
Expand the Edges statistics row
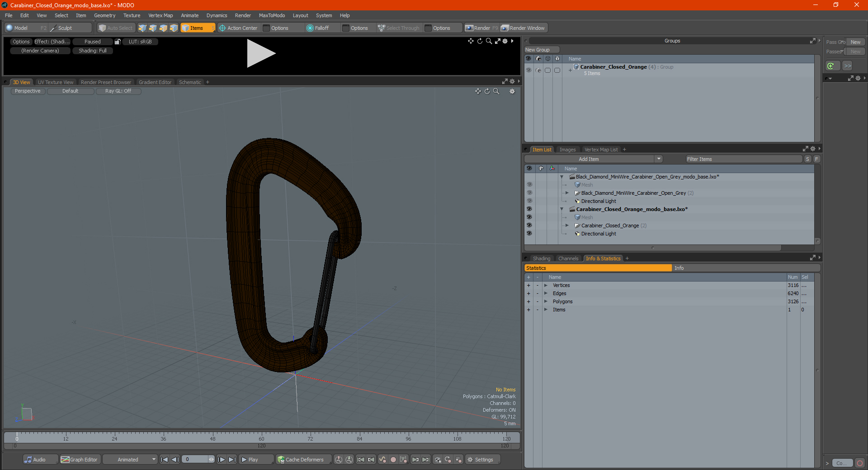[x=546, y=293]
